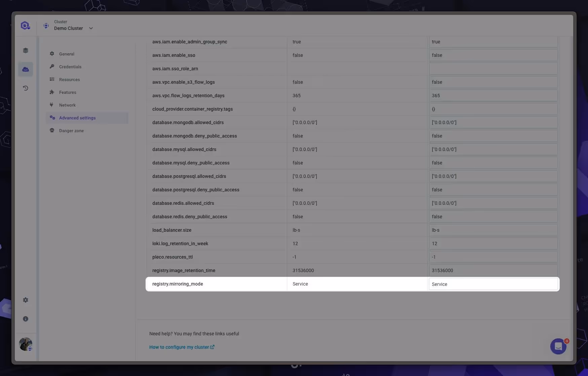The image size is (588, 376).
Task: Open the How to configure my cluster link
Action: tap(179, 347)
